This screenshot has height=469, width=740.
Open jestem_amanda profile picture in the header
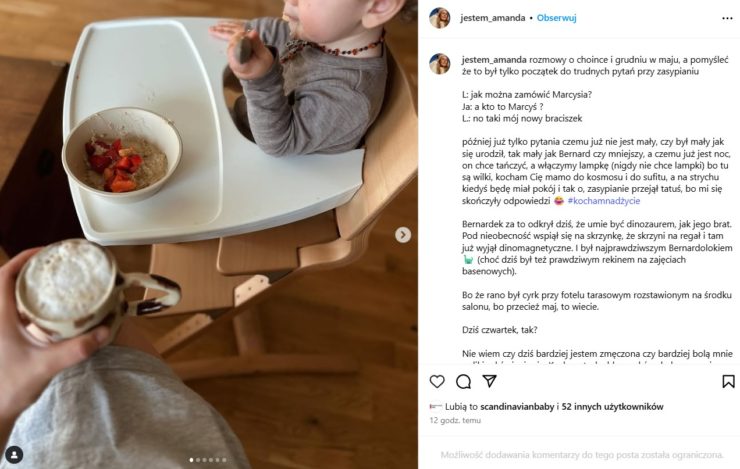pos(439,18)
